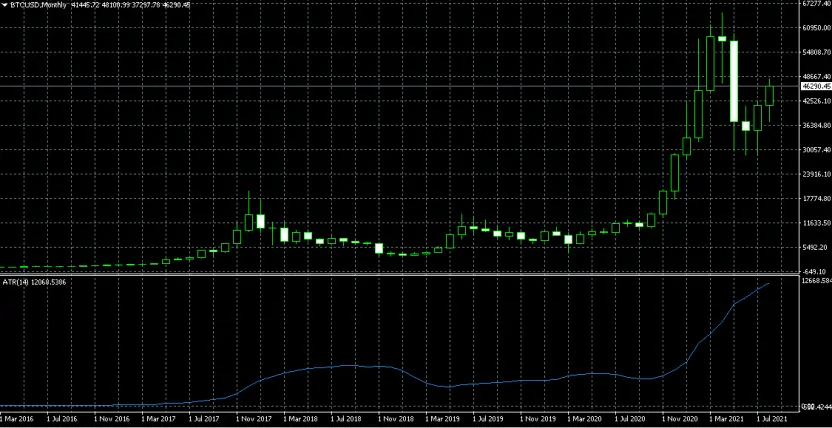Click the 1 Jul 2019 date label

pyautogui.click(x=488, y=418)
